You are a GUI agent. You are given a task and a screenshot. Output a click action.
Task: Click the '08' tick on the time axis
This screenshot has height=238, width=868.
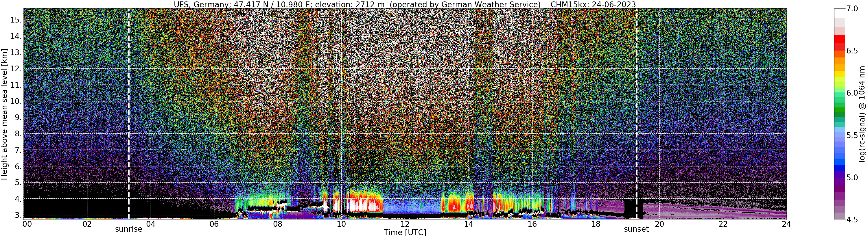click(x=278, y=224)
